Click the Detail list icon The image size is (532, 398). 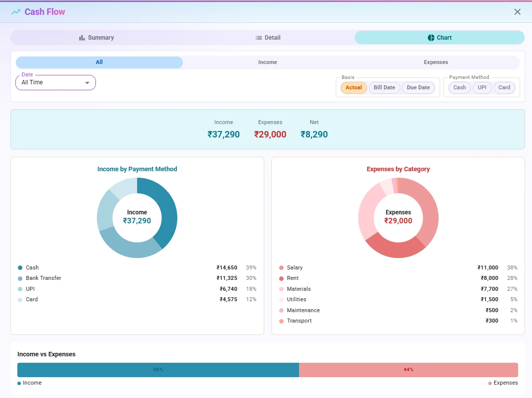[x=258, y=38]
